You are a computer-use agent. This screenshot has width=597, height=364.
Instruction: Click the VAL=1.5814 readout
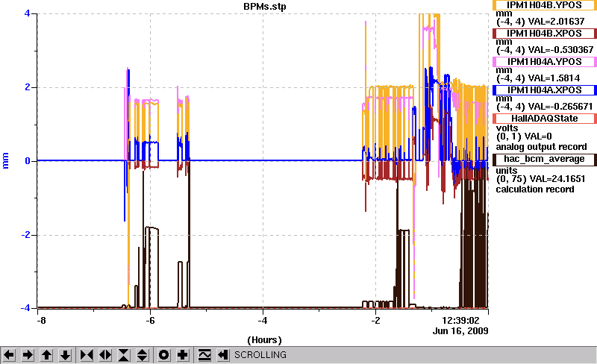554,78
